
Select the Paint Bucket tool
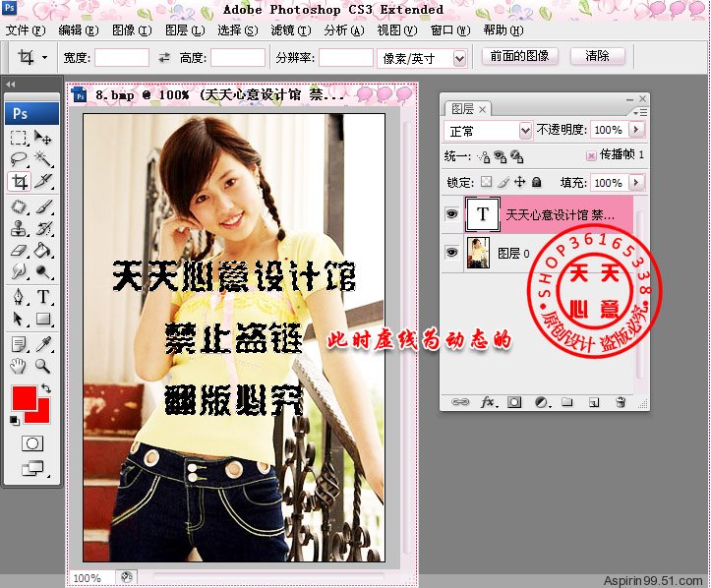click(43, 251)
